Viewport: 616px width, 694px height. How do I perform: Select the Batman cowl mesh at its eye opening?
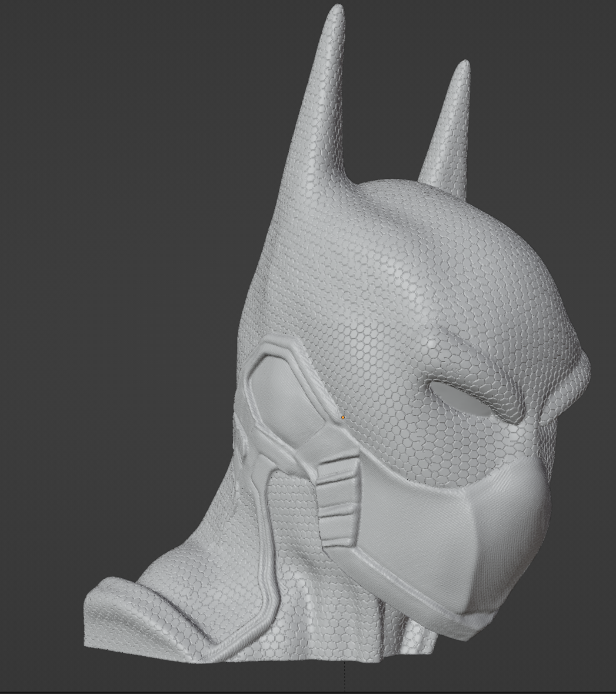click(461, 400)
